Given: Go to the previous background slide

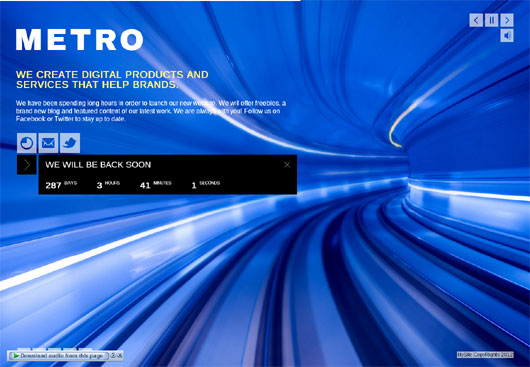Looking at the screenshot, I should [476, 20].
